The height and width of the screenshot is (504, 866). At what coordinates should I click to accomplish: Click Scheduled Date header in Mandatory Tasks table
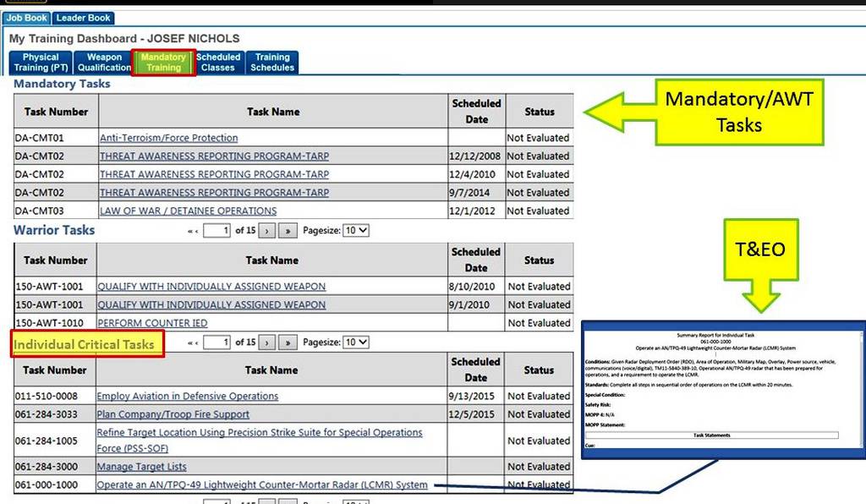coord(476,112)
